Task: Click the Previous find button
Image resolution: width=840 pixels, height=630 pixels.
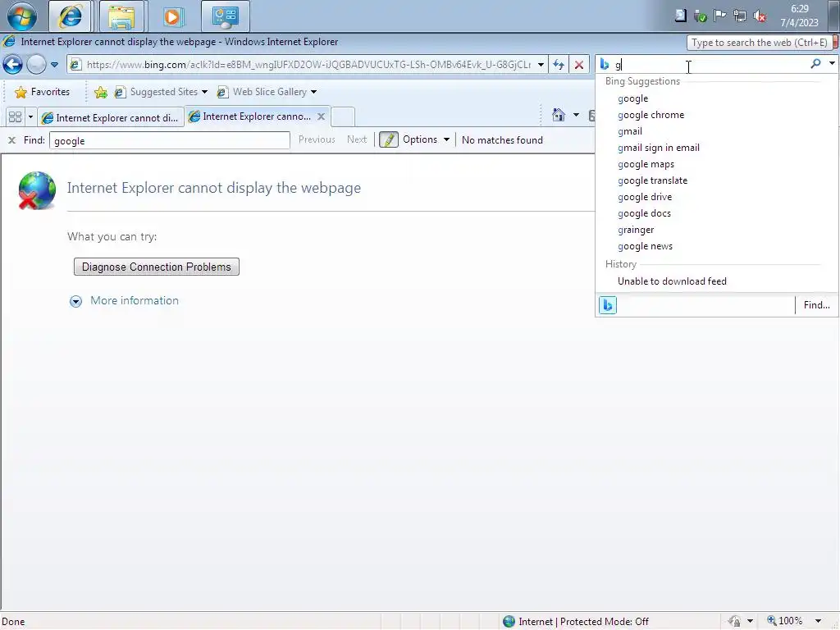Action: tap(317, 139)
